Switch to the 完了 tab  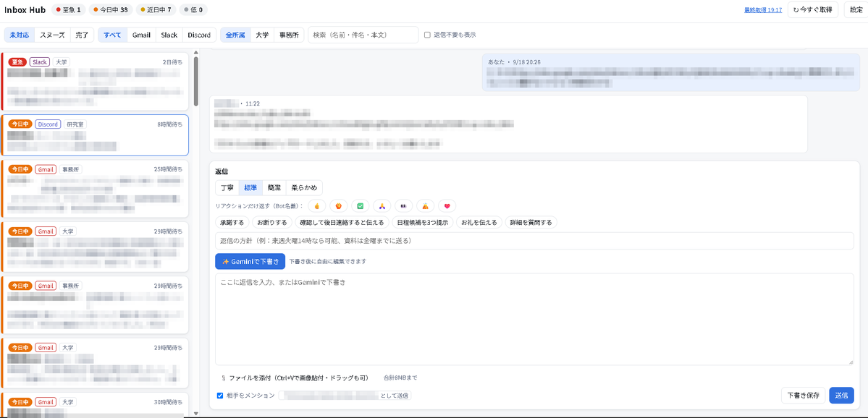click(x=82, y=35)
